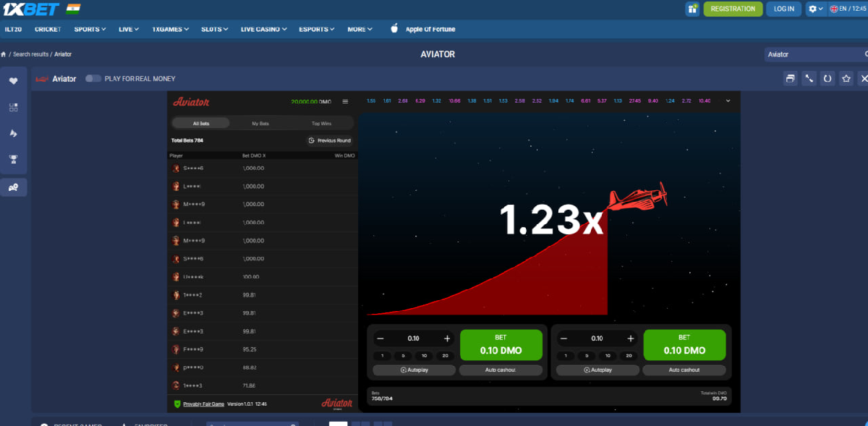Screen dimensions: 868x426
Task: Expand the SLOTS dropdown menu
Action: pos(215,29)
